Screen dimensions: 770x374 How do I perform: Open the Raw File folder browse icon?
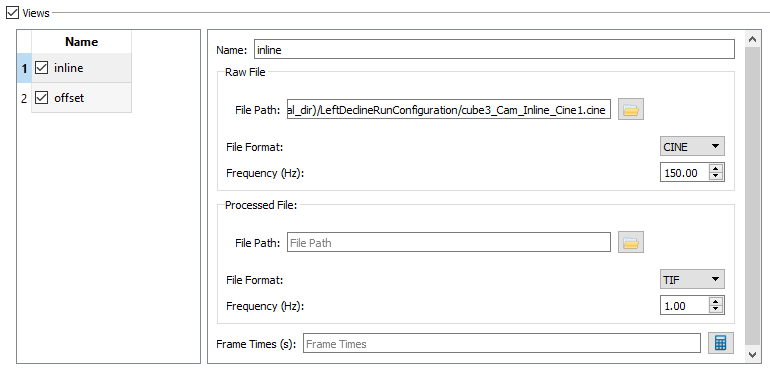(631, 110)
